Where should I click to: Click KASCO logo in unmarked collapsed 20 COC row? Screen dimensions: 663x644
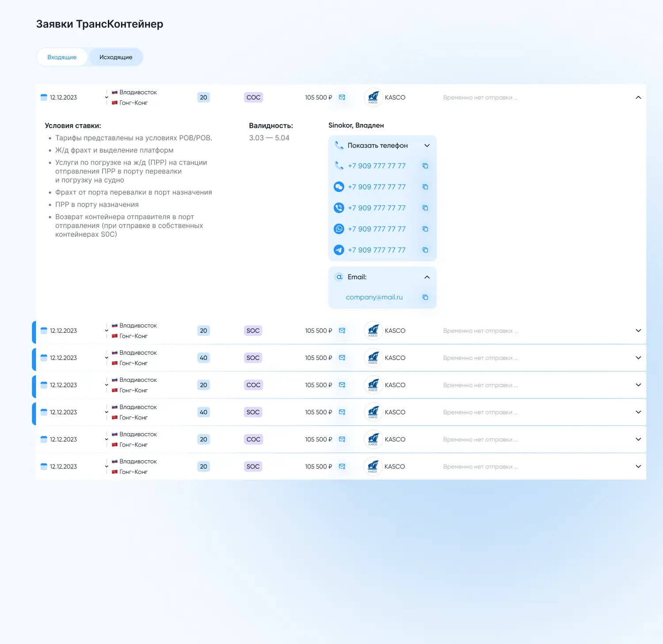[x=373, y=439]
